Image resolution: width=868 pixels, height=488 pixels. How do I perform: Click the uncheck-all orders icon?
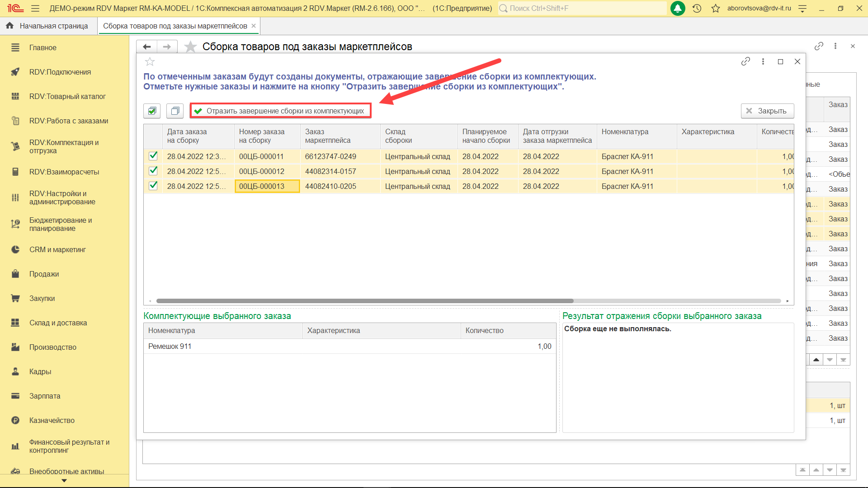[175, 111]
